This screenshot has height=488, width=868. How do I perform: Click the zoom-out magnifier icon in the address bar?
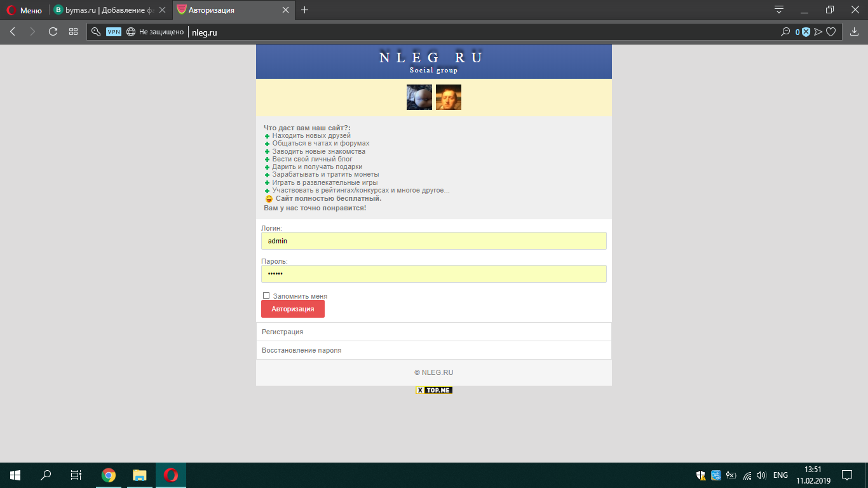click(785, 32)
